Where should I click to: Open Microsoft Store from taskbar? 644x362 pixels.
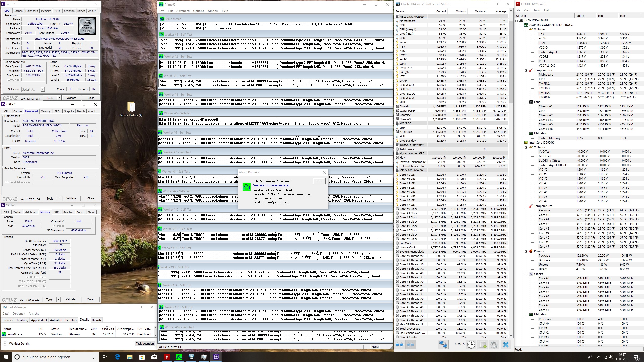tap(142, 357)
